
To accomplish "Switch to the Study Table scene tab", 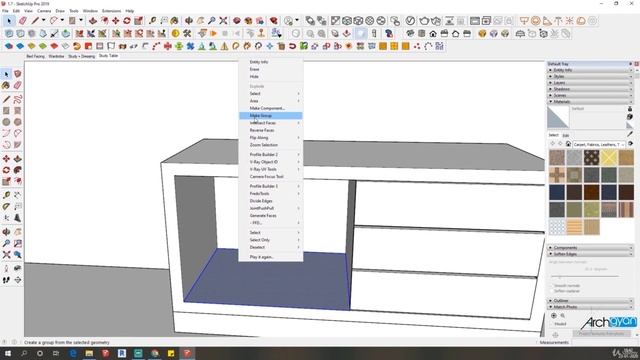I will tap(108, 56).
